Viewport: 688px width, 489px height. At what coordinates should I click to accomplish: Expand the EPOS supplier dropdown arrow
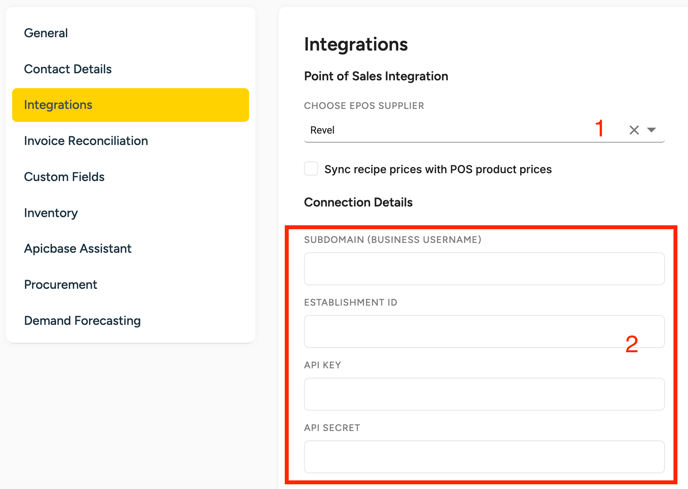pos(652,130)
